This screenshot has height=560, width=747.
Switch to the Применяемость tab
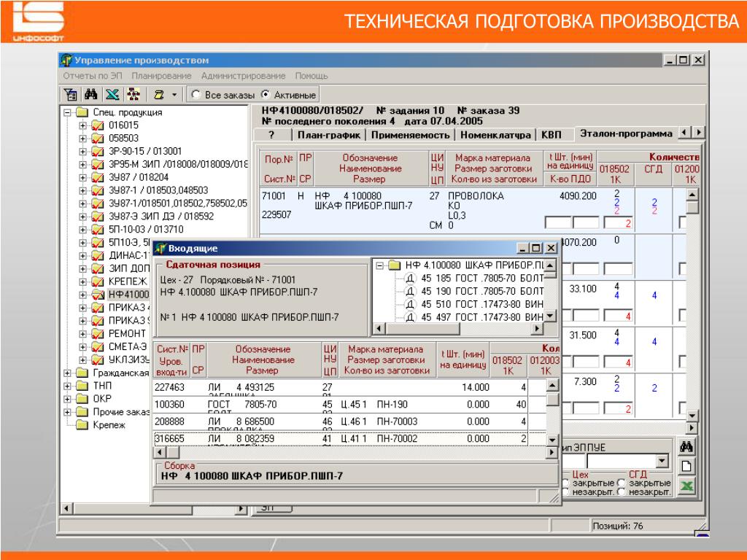coord(410,135)
